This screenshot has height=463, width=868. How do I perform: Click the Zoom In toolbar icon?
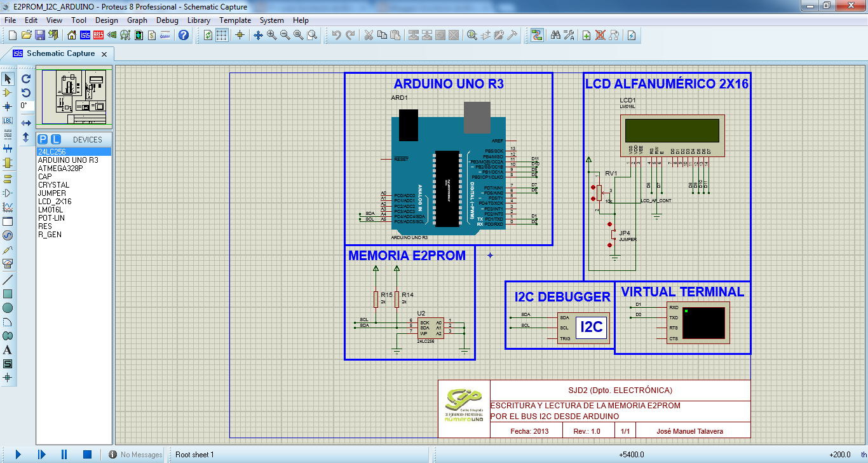[271, 35]
